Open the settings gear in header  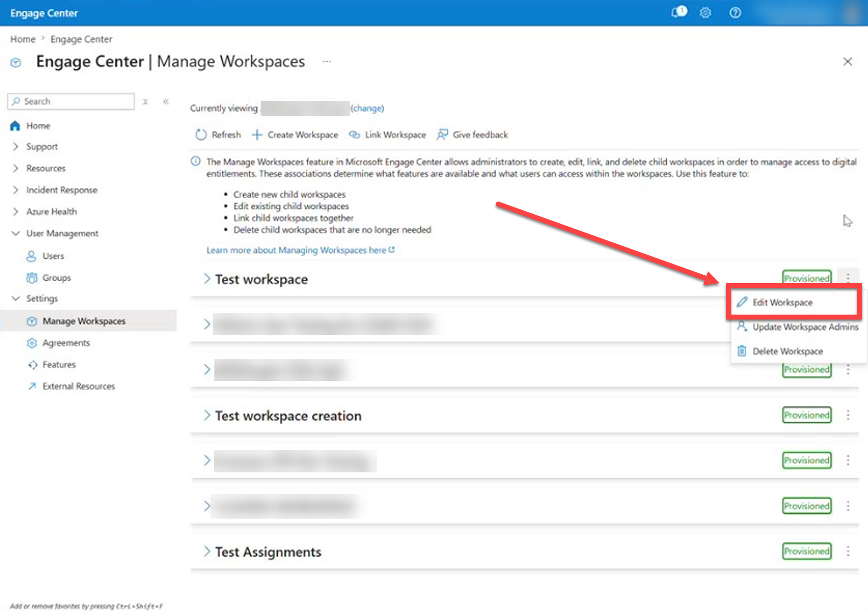(x=705, y=13)
